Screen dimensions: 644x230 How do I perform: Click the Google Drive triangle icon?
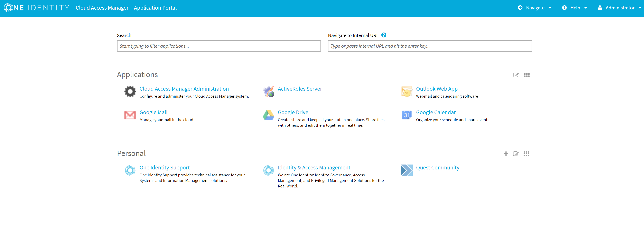(x=269, y=115)
